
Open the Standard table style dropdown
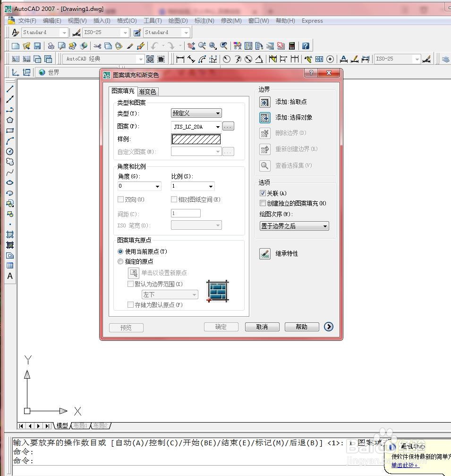pyautogui.click(x=166, y=32)
